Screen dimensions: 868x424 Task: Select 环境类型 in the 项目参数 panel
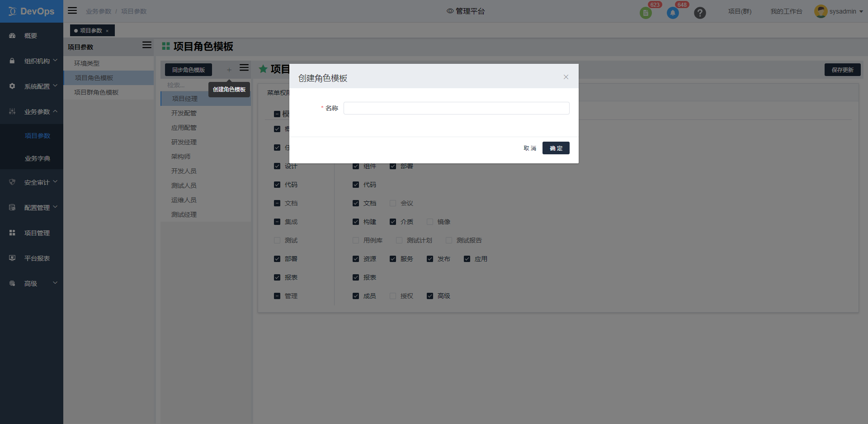click(108, 63)
